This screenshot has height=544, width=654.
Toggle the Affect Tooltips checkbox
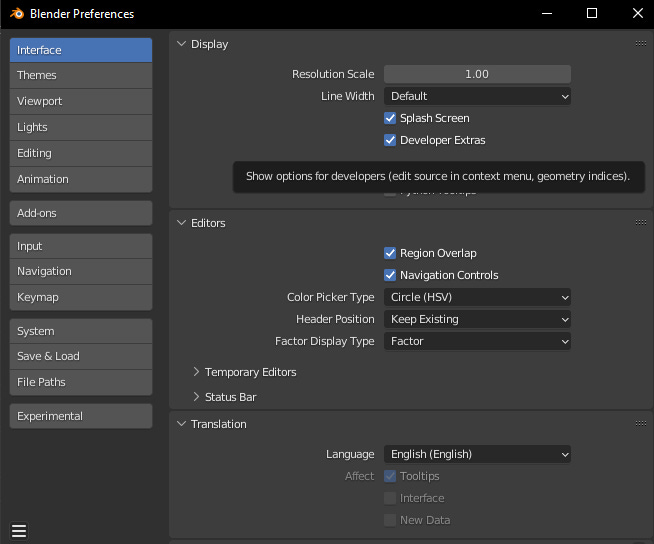[x=390, y=476]
